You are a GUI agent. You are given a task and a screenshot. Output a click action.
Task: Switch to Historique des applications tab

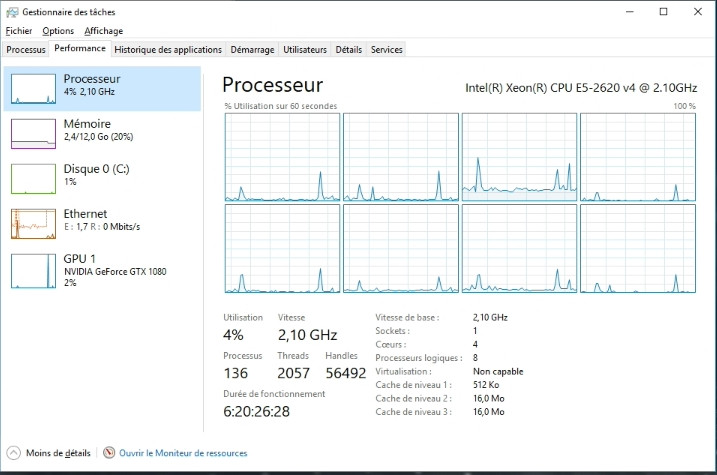click(168, 49)
